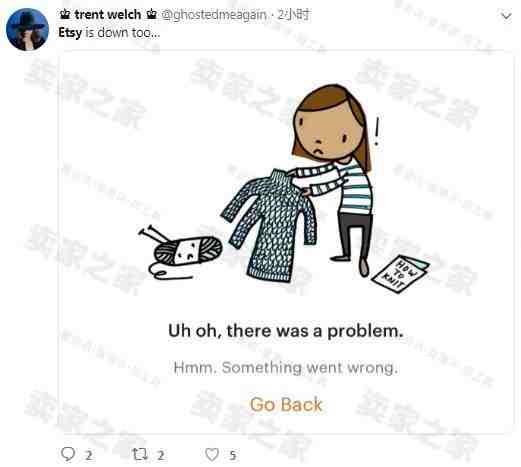Click the Uh oh problem heading
Viewport: 521px width, 467px height.
[x=286, y=331]
